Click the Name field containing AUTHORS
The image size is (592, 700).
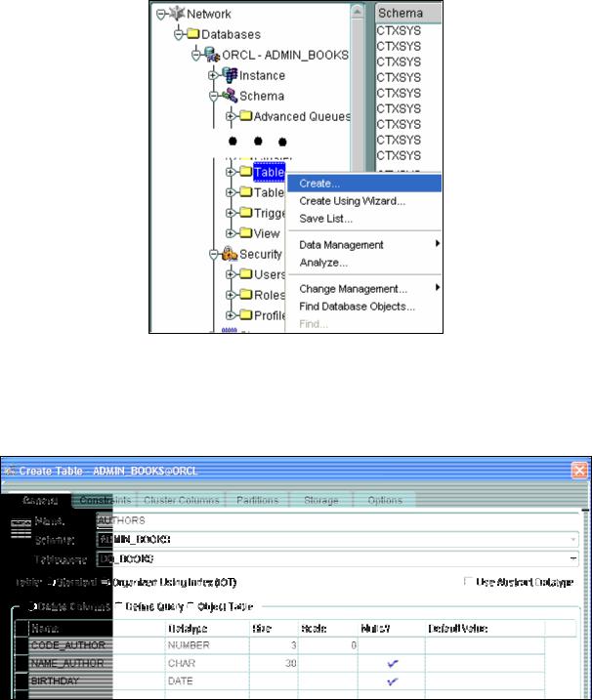click(x=337, y=520)
